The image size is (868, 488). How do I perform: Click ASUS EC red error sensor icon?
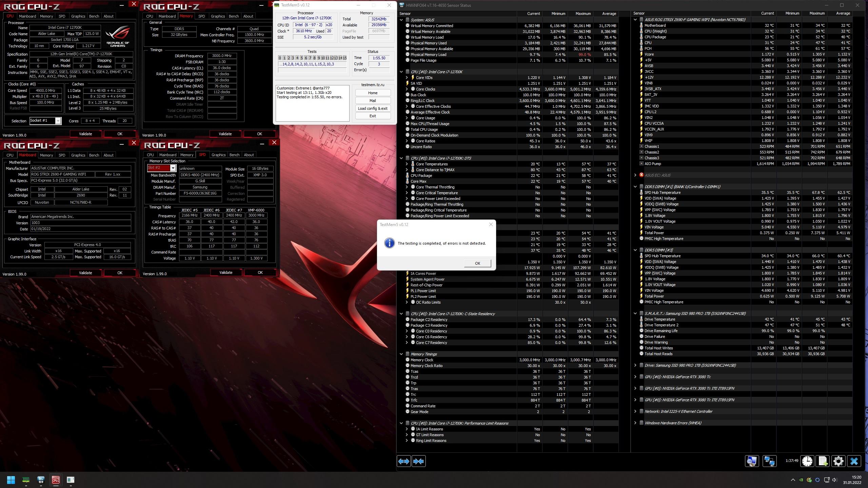(641, 175)
